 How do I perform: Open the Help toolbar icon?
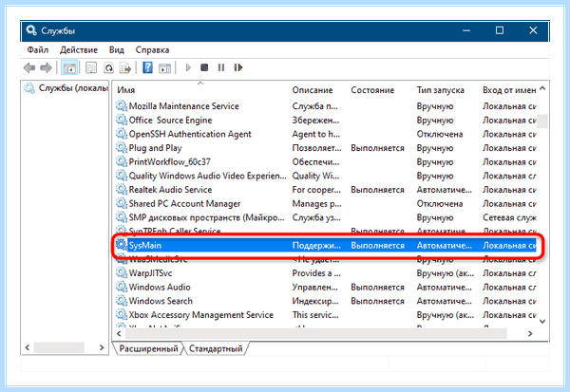[147, 67]
